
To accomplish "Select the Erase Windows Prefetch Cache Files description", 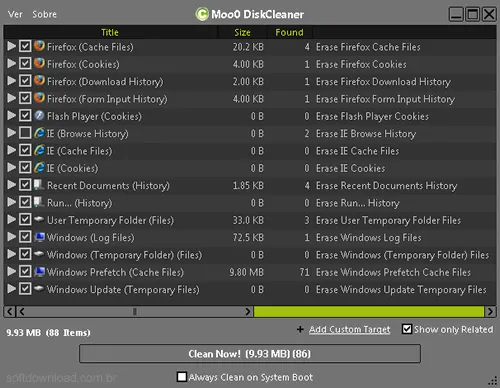I will (393, 272).
